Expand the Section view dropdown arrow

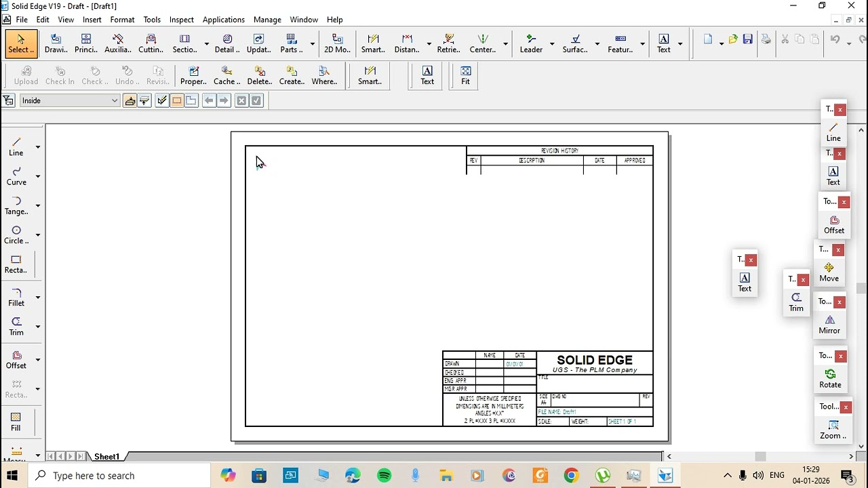coord(206,44)
